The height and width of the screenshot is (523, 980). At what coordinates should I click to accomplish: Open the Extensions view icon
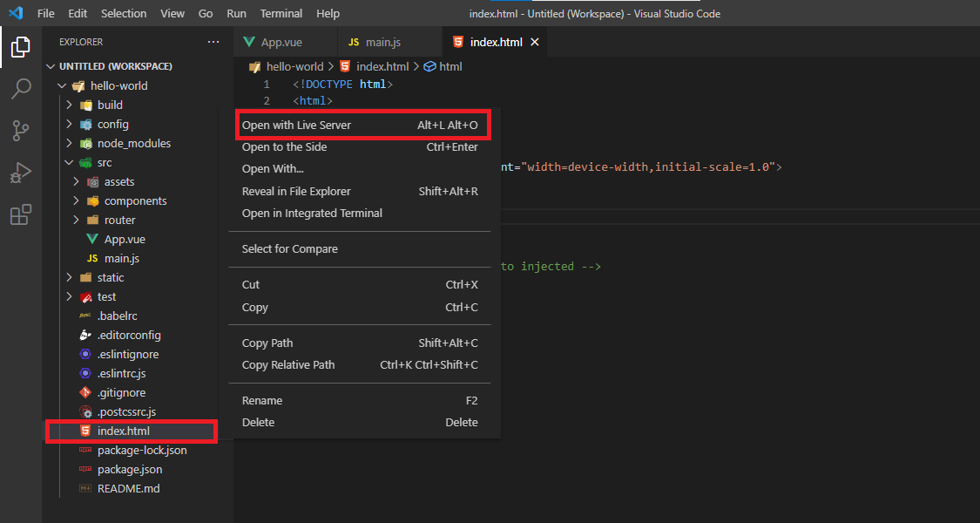point(21,214)
